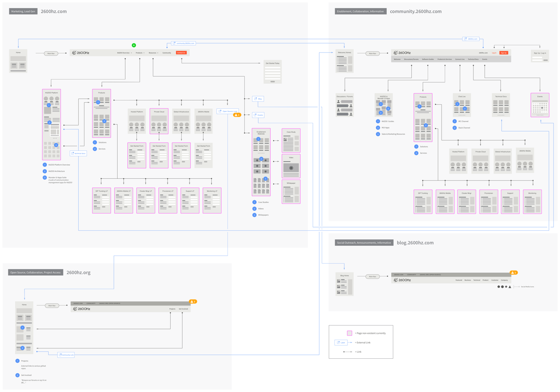
Task: Click the Main Nav pill next to Blog Home
Action: pyautogui.click(x=373, y=276)
